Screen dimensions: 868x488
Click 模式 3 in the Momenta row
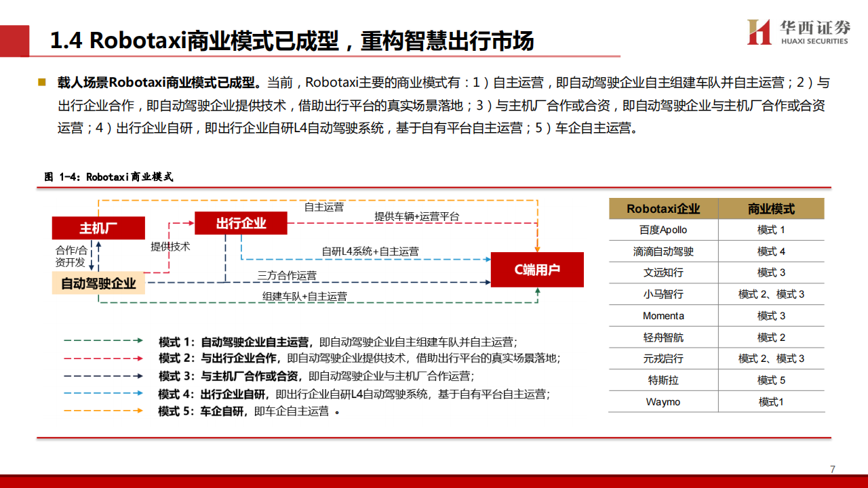(772, 316)
